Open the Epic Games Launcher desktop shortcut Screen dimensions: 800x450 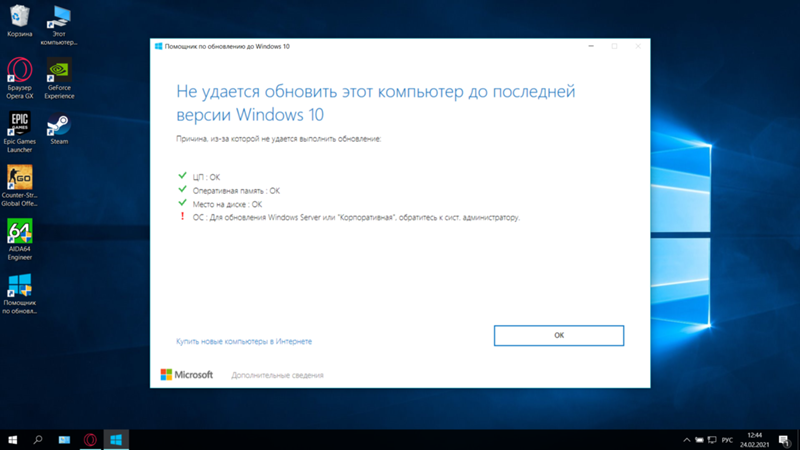(x=19, y=132)
